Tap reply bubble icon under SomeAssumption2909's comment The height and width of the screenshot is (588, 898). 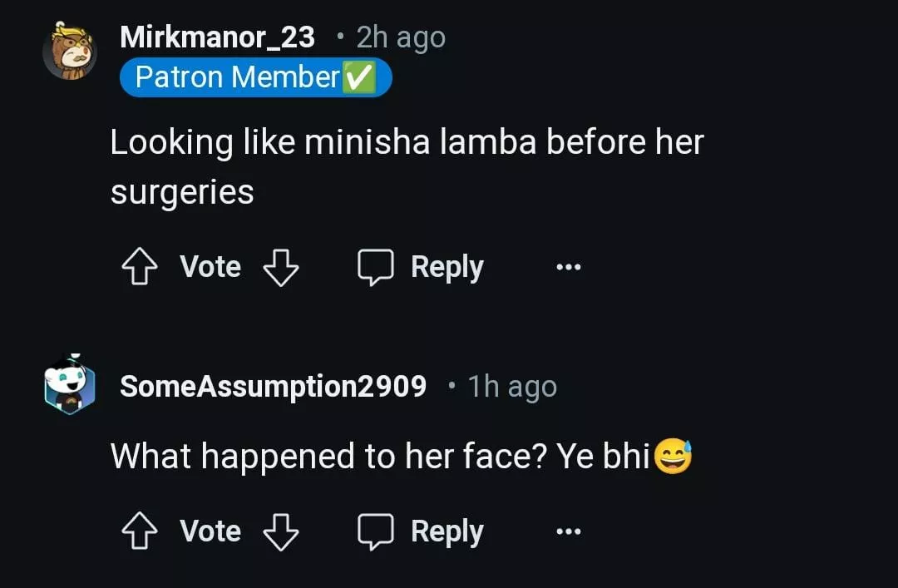(x=375, y=532)
